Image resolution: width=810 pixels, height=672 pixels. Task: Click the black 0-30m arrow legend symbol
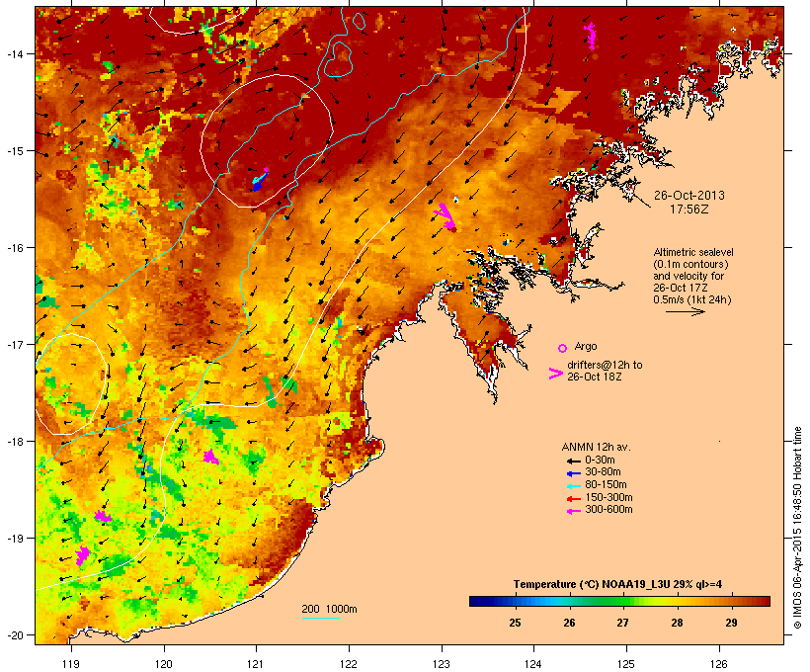573,462
